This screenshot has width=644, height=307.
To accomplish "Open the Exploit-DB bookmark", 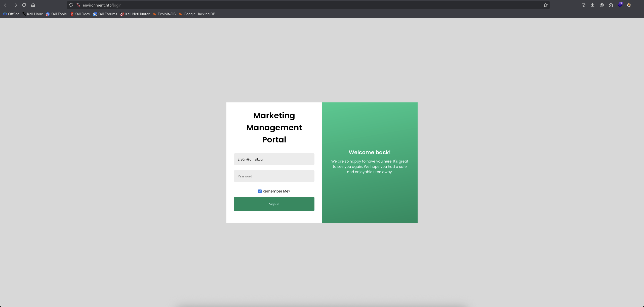I will click(164, 14).
